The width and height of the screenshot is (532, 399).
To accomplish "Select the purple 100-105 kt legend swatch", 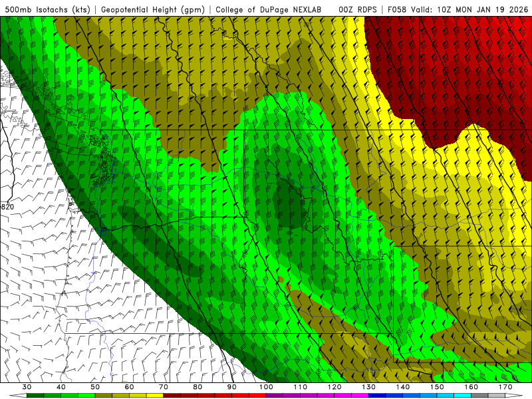I will (275, 395).
